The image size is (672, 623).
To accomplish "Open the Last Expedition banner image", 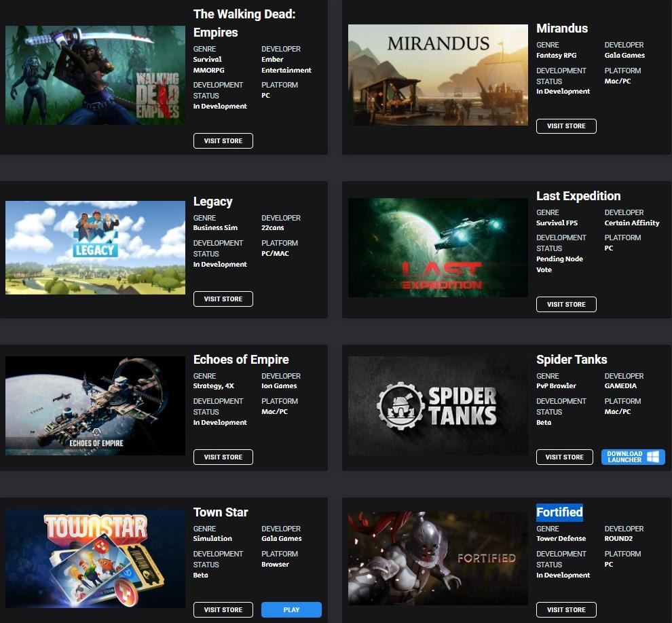I will [438, 248].
